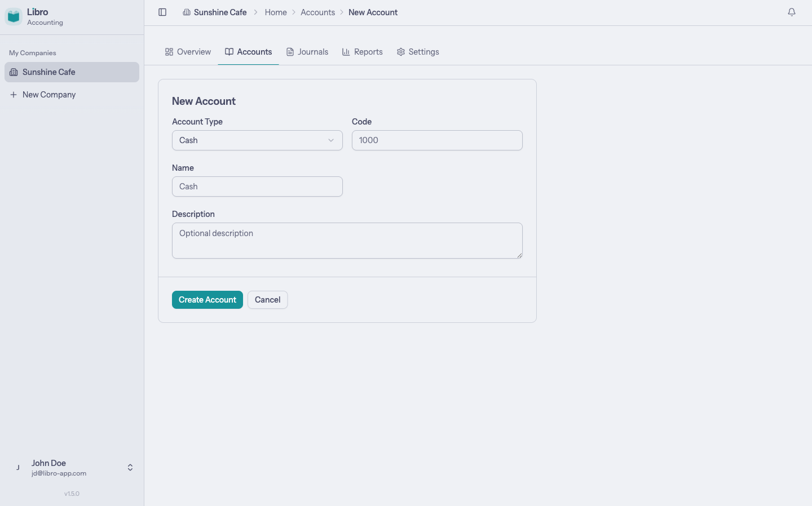This screenshot has width=812, height=506.
Task: Click the J user avatar badge
Action: (x=17, y=467)
